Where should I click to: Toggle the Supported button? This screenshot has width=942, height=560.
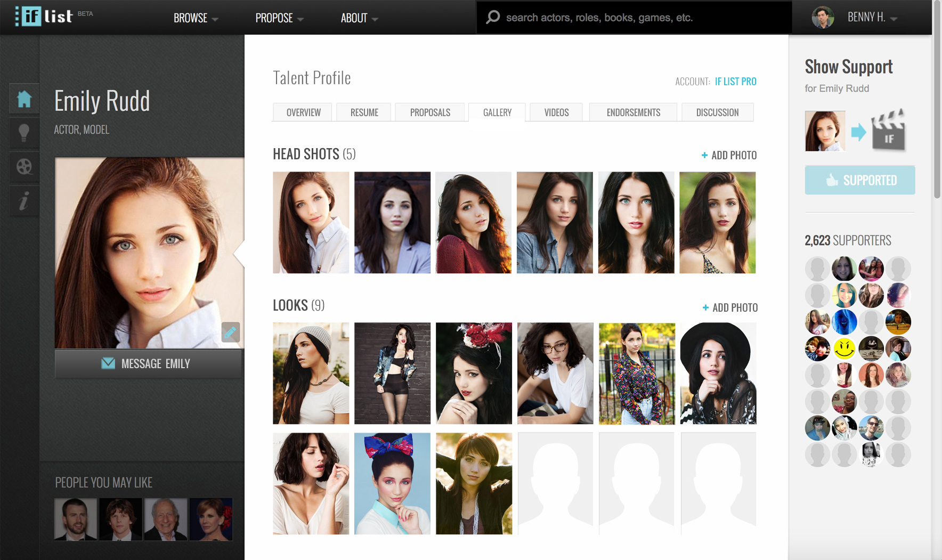tap(859, 180)
